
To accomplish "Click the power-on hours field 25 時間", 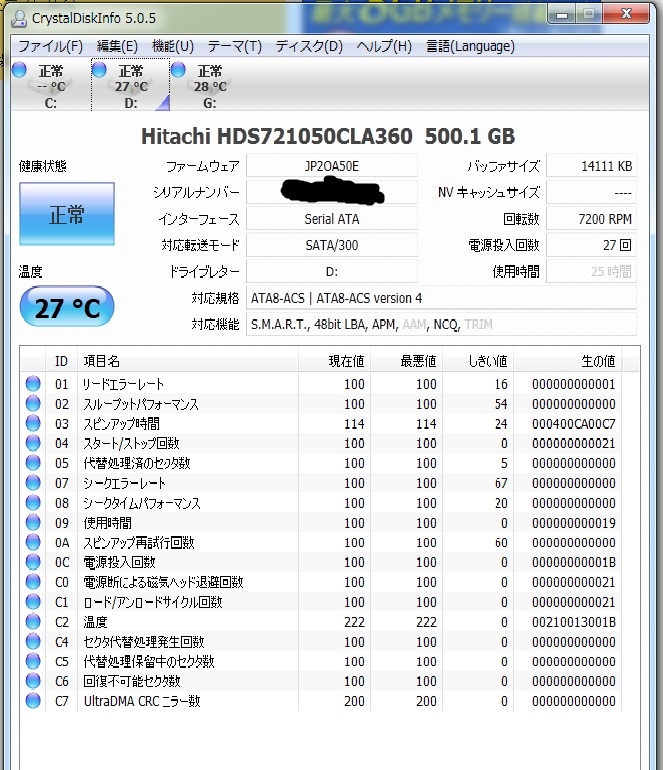I will coord(591,271).
